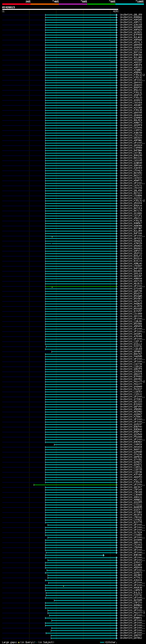Click the orange ~40% identity legend bar
Screen dimensions: 146x644
pos(45,4)
